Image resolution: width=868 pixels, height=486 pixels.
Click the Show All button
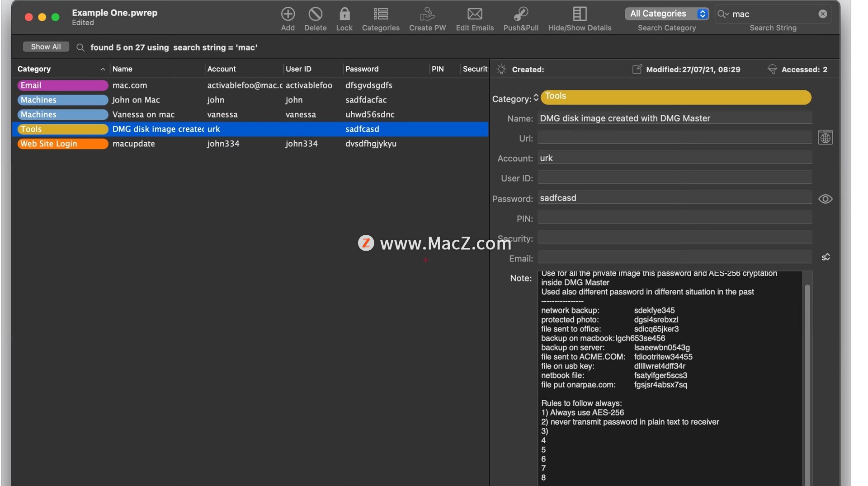pos(46,47)
